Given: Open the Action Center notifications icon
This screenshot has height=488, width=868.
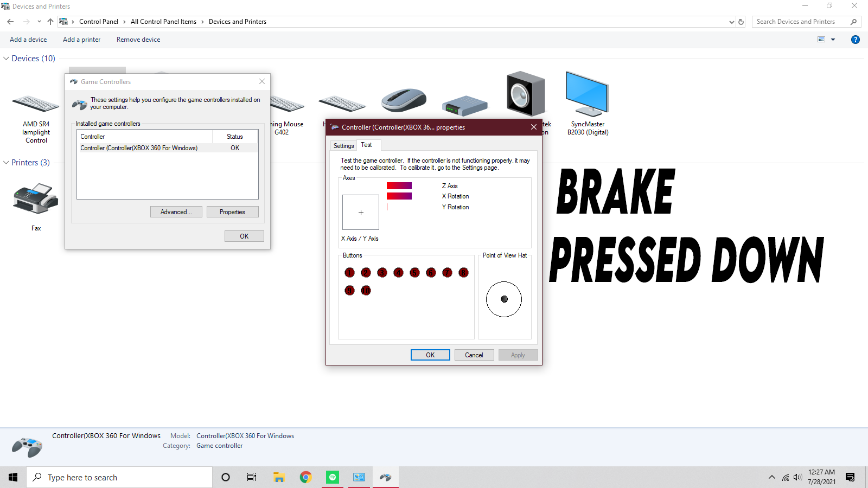Looking at the screenshot, I should tap(850, 477).
